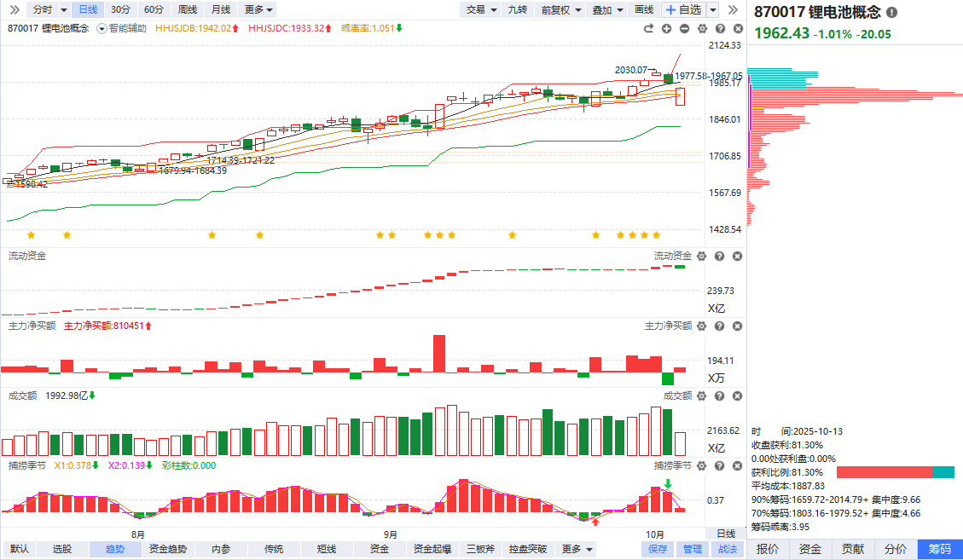The image size is (963, 560).
Task: Zoom in the main chart with plus icon
Action: [x=666, y=28]
